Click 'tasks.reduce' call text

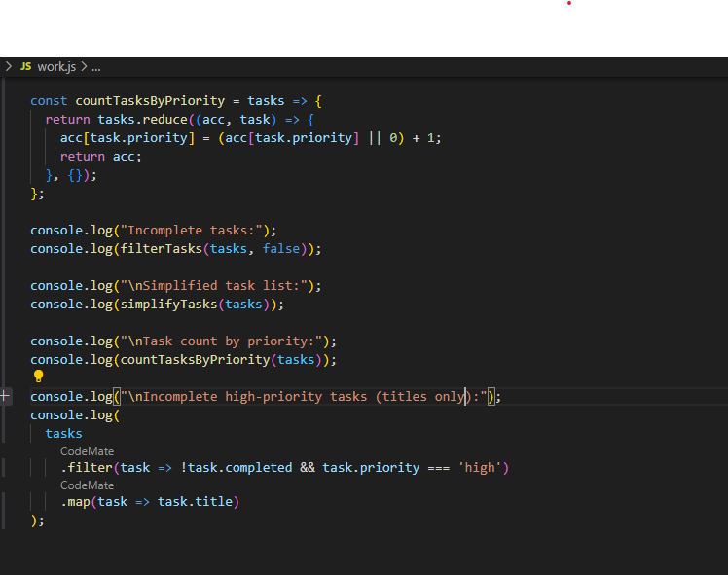[142, 120]
